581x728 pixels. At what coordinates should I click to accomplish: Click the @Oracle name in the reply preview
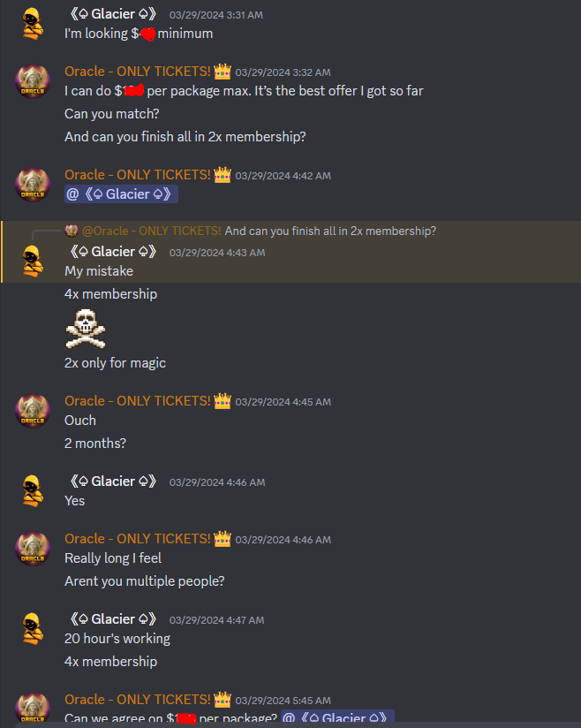[151, 231]
